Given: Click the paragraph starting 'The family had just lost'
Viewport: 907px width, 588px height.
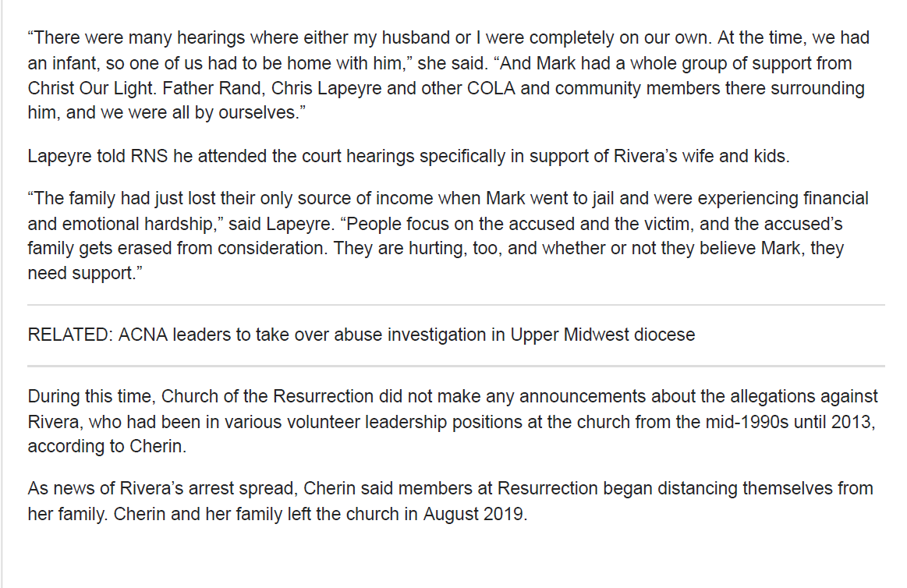Looking at the screenshot, I should click(448, 236).
